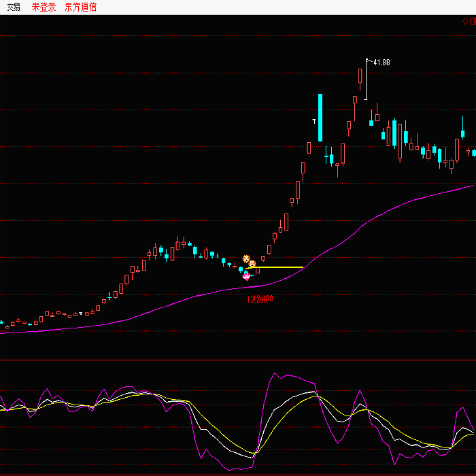Screen dimensions: 476x476
Task: Click the 41.88 peak price flag
Action: (x=381, y=63)
